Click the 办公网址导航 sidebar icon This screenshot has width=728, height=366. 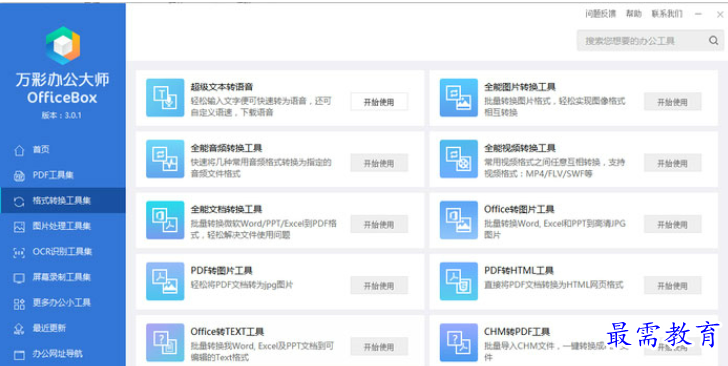[x=19, y=355]
